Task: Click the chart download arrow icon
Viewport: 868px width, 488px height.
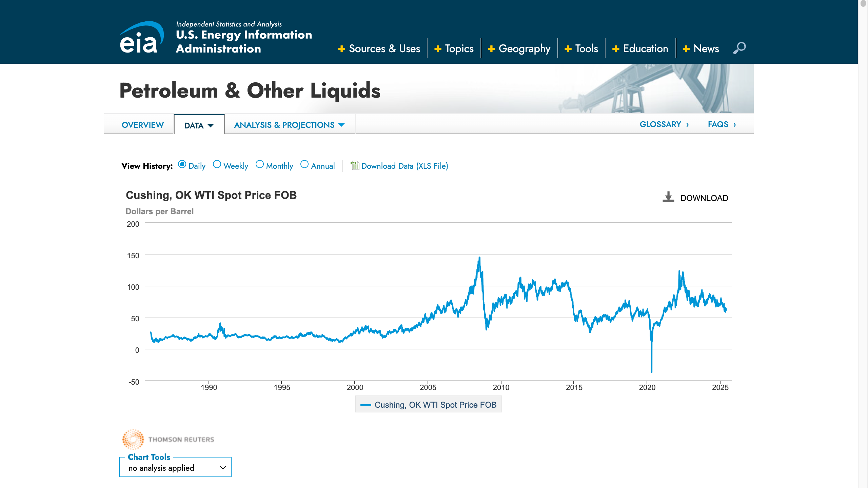Action: click(668, 197)
